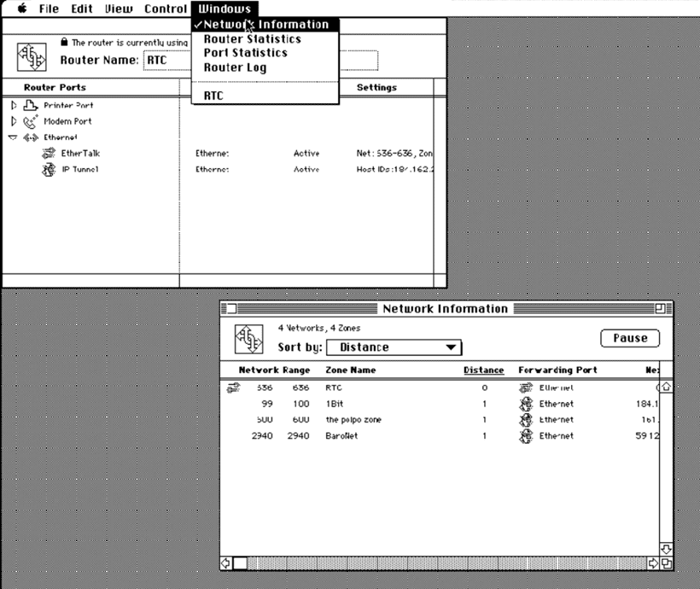
Task: Click horizontal scrollbar left arrow
Action: [x=226, y=563]
